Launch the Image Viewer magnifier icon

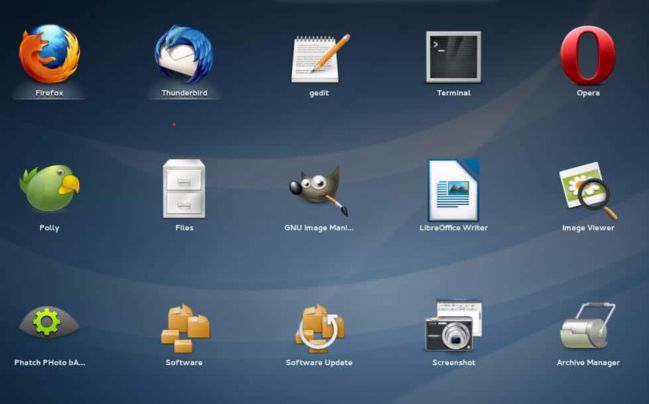(588, 190)
